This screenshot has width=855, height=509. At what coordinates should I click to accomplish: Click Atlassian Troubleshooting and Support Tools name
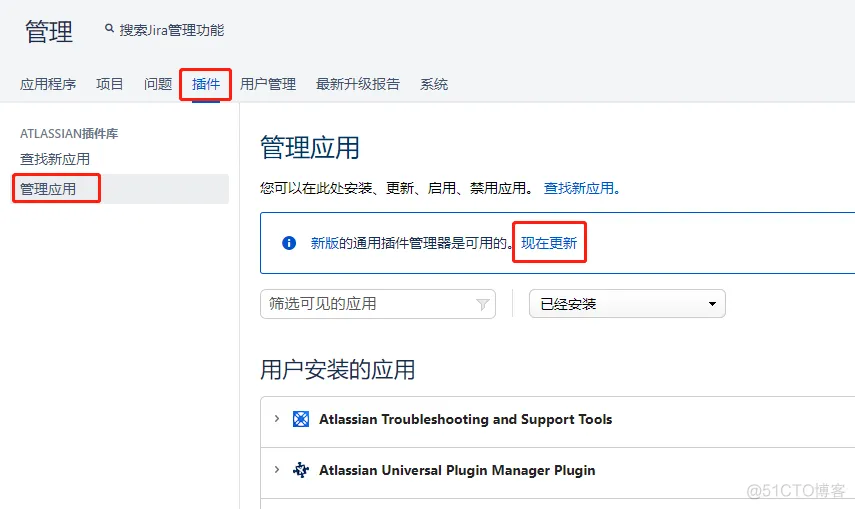466,419
